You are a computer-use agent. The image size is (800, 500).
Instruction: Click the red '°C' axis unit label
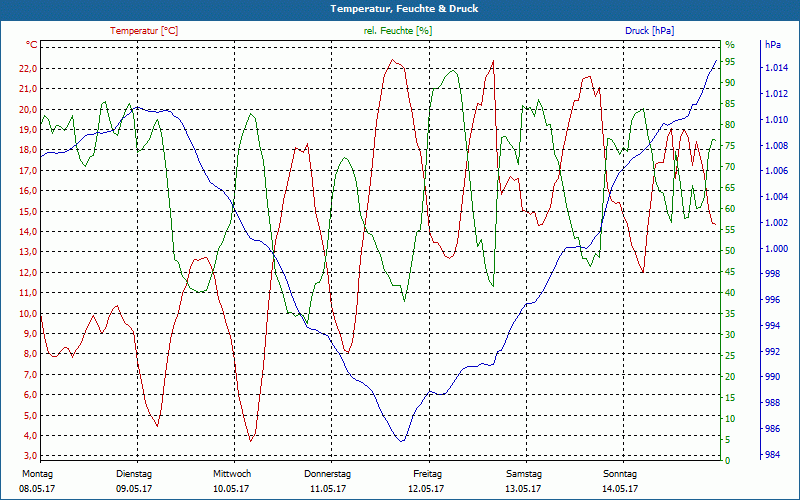(x=32, y=45)
